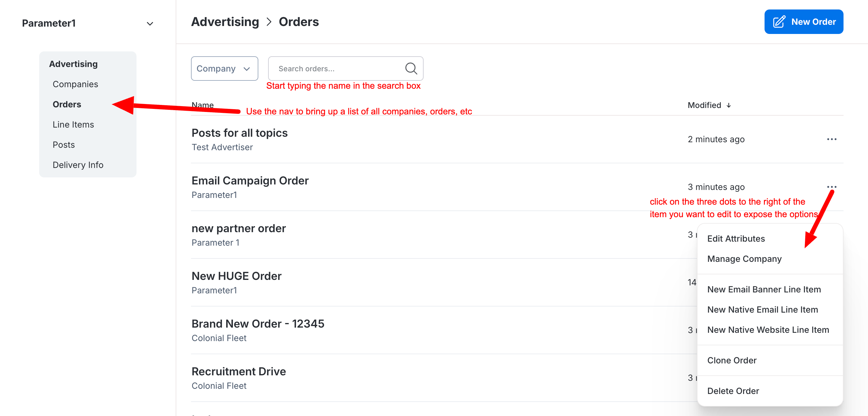Screen dimensions: 868x416
Task: Open three-dots menu for Posts for all topics
Action: point(831,139)
